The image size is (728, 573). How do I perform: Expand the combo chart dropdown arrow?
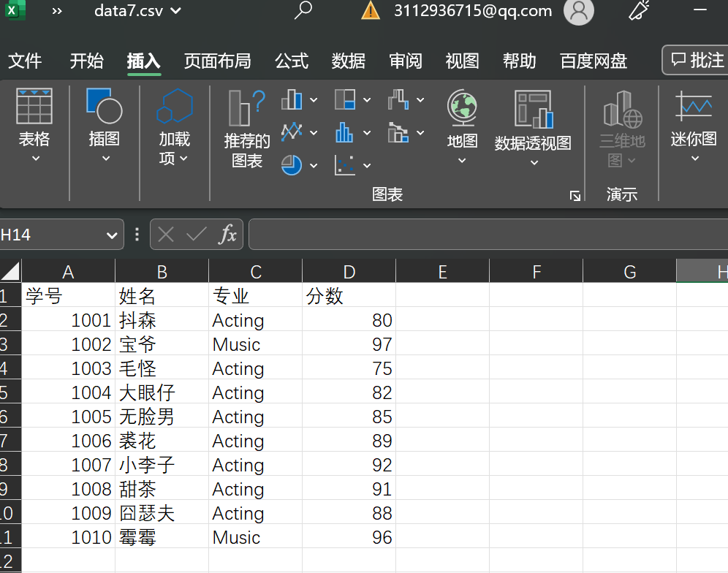(x=420, y=133)
